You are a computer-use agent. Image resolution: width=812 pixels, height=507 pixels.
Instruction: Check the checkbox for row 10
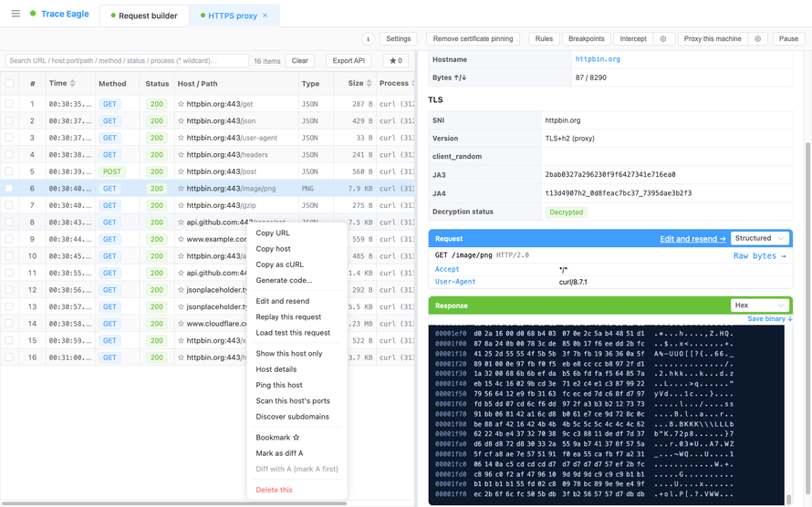tap(9, 256)
